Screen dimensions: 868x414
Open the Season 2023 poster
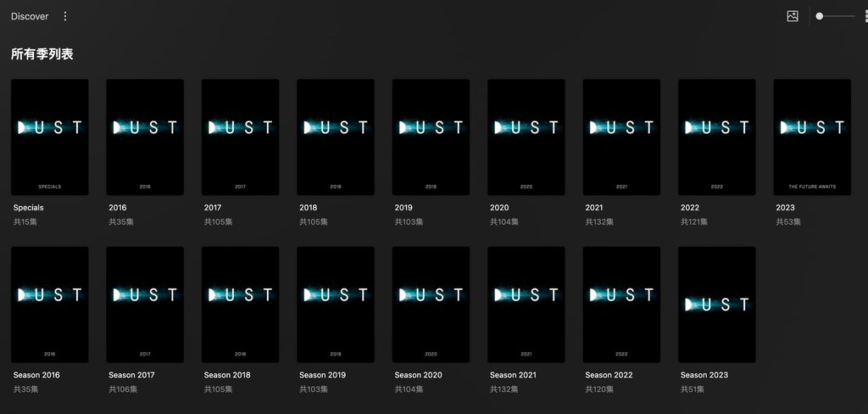click(x=716, y=305)
